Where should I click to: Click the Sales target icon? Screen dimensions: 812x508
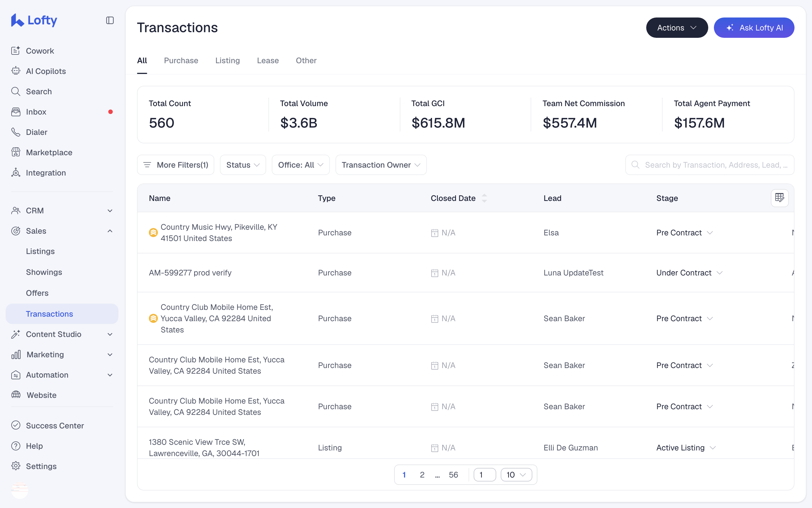[x=16, y=231]
